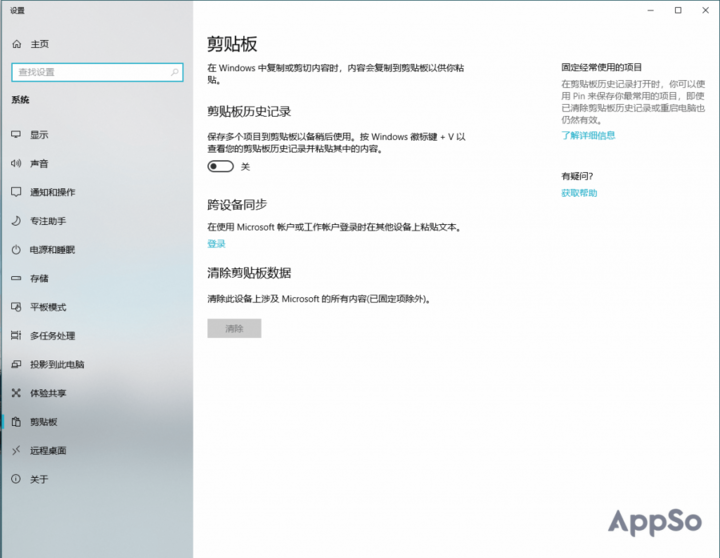Image resolution: width=720 pixels, height=558 pixels.
Task: Click the 登录 sign-in link
Action: 216,244
